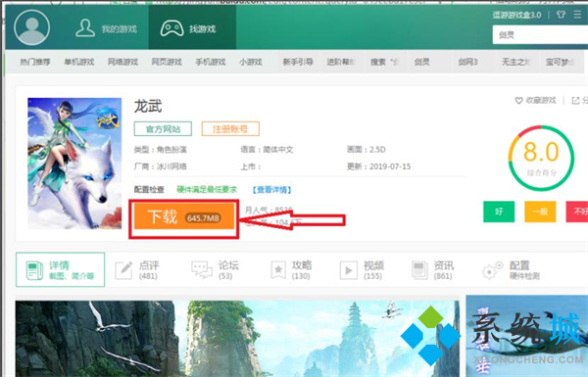This screenshot has height=377, width=588.
Task: Click the 我的游戏 person icon
Action: pyautogui.click(x=85, y=27)
